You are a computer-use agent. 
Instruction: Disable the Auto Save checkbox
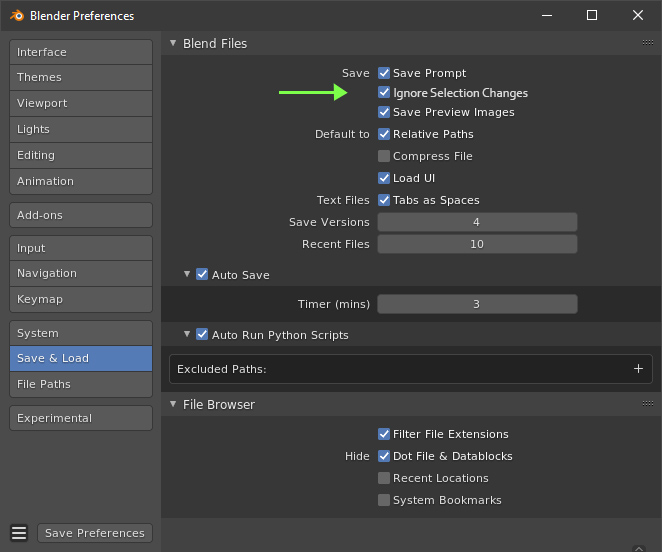(202, 275)
